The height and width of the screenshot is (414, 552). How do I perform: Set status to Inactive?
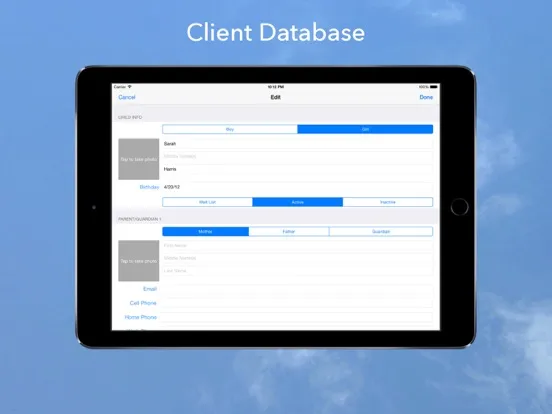tap(388, 202)
